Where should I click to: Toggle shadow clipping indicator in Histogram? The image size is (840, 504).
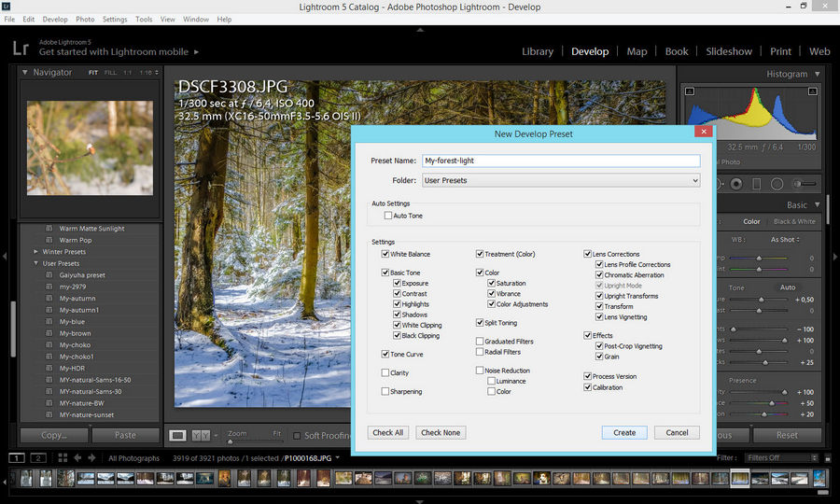690,91
